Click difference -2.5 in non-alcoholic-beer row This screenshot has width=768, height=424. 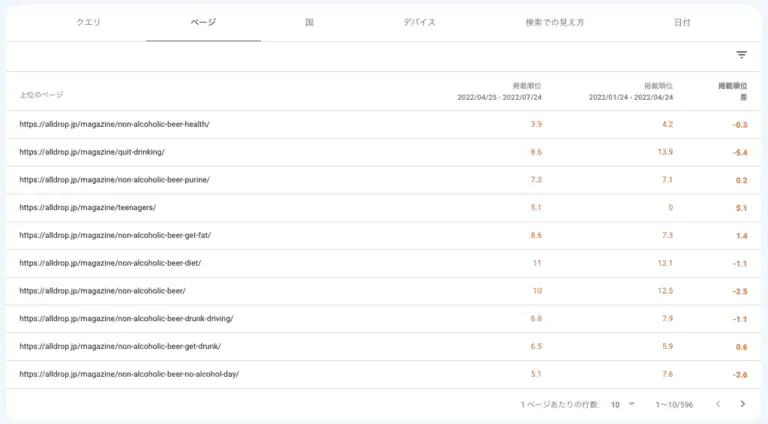(740, 291)
